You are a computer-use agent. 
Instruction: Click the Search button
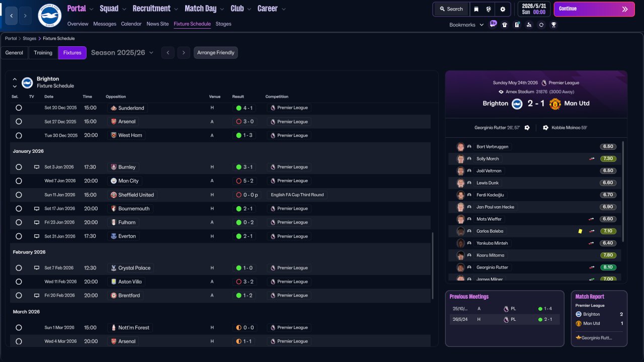pyautogui.click(x=451, y=9)
